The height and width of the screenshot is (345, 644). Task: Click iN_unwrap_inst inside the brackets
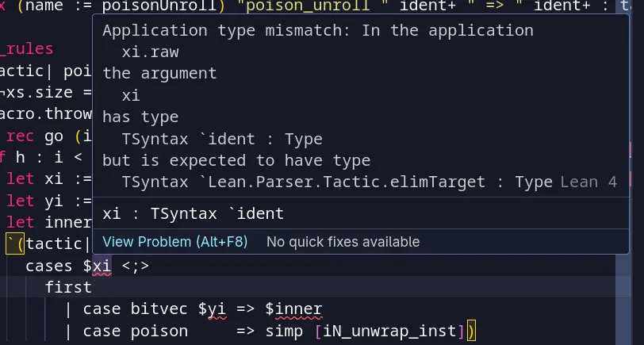tap(389, 330)
